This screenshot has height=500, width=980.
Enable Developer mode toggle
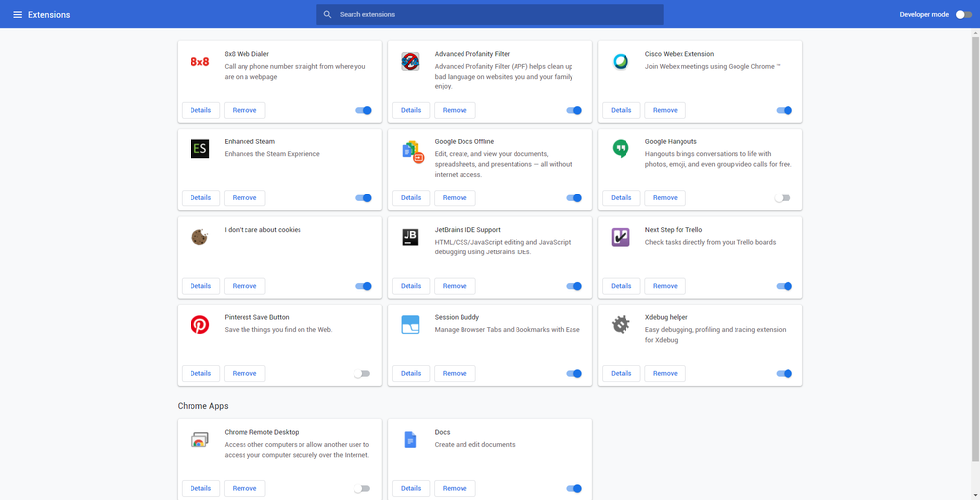pos(963,15)
